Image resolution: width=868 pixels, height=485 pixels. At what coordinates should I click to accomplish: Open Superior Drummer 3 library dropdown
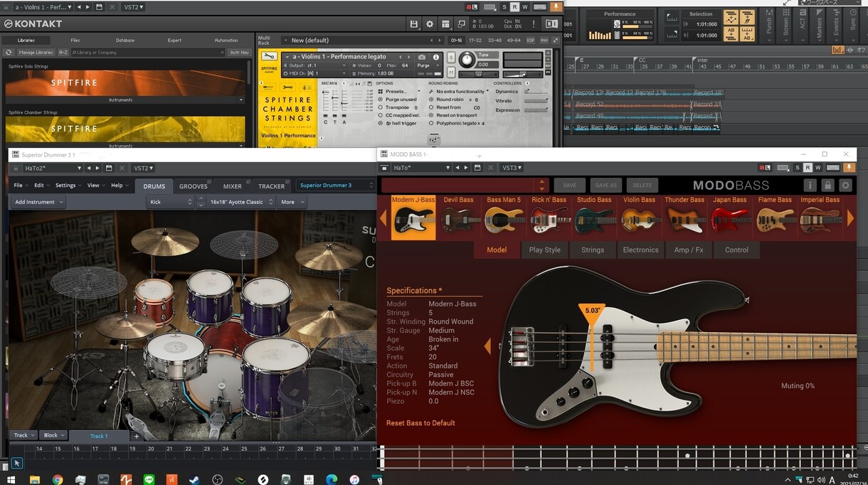[336, 186]
